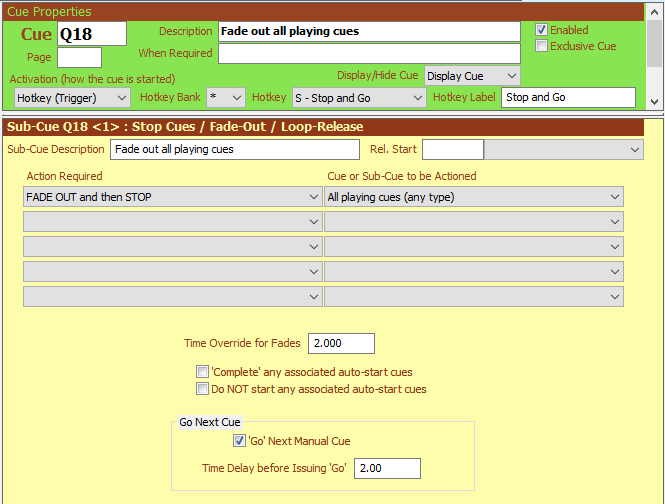The image size is (665, 504).
Task: Click the Cue Properties scrollbar down arrow
Action: tap(654, 101)
